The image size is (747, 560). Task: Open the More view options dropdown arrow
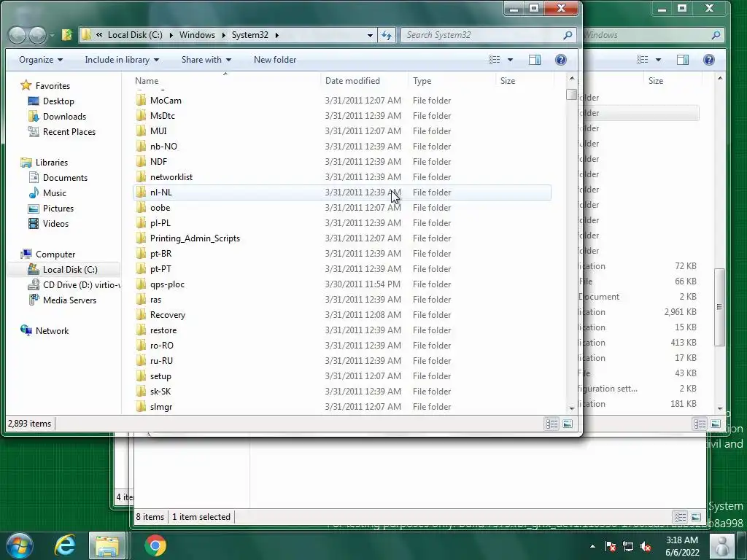click(x=510, y=60)
